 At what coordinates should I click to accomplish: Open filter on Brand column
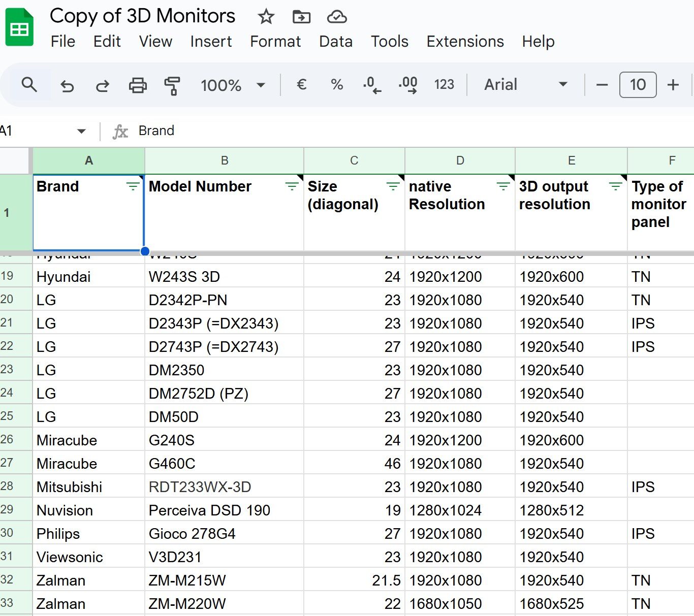(x=133, y=186)
